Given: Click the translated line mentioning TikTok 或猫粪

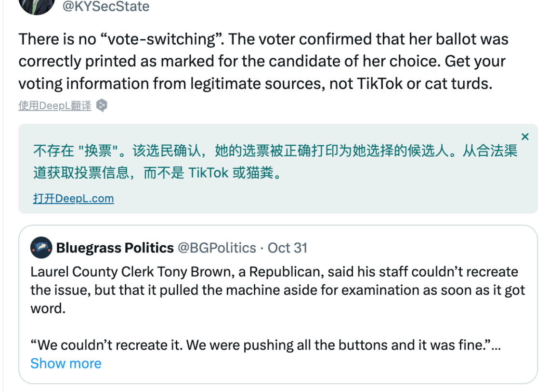Looking at the screenshot, I should point(157,172).
